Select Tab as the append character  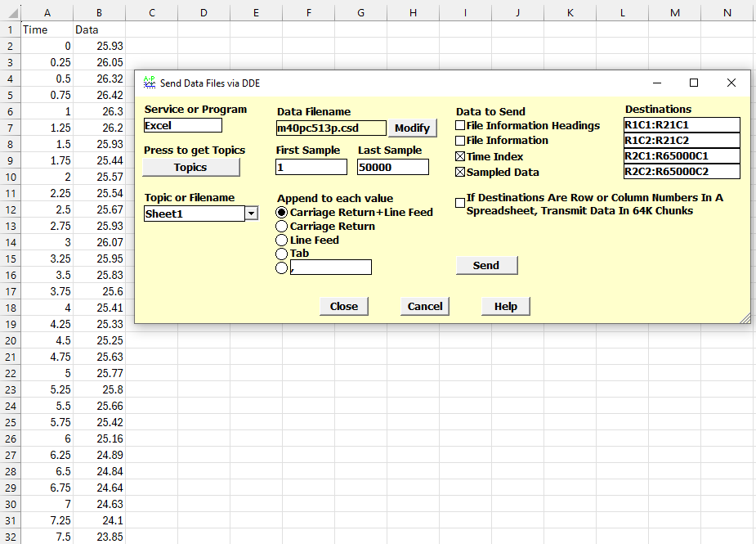281,253
